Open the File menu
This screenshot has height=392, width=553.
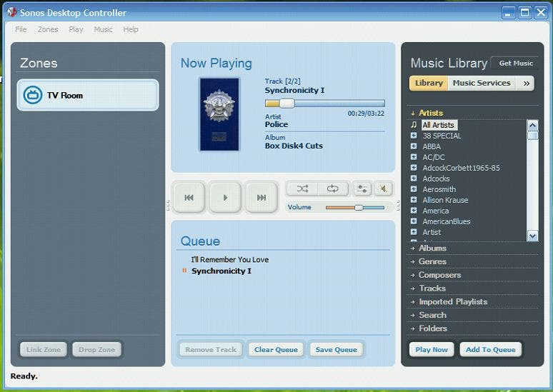coord(21,29)
